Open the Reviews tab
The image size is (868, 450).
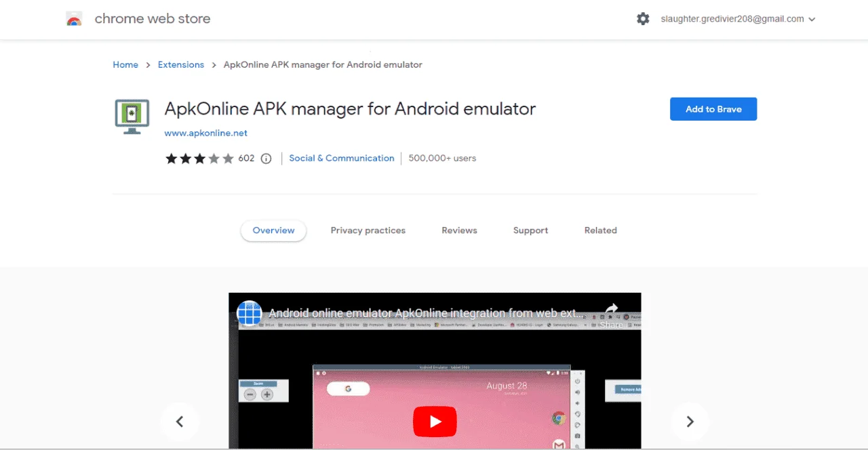tap(459, 230)
